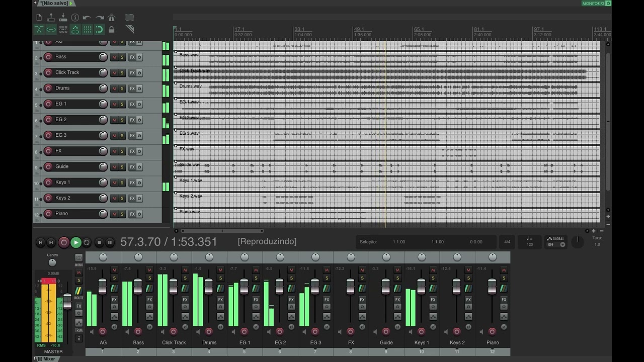Click the horizontal arrange scrollbar
644x362 pixels.
[x=222, y=231]
